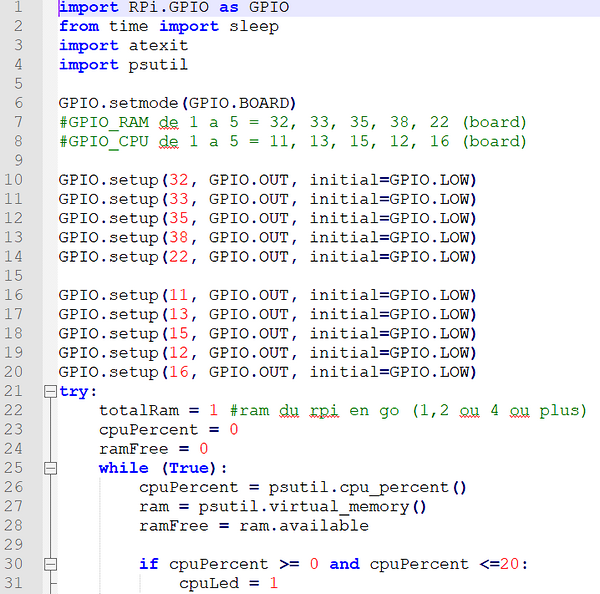The image size is (600, 594).
Task: Click the #GPIO_CPU comment line
Action: [293, 142]
